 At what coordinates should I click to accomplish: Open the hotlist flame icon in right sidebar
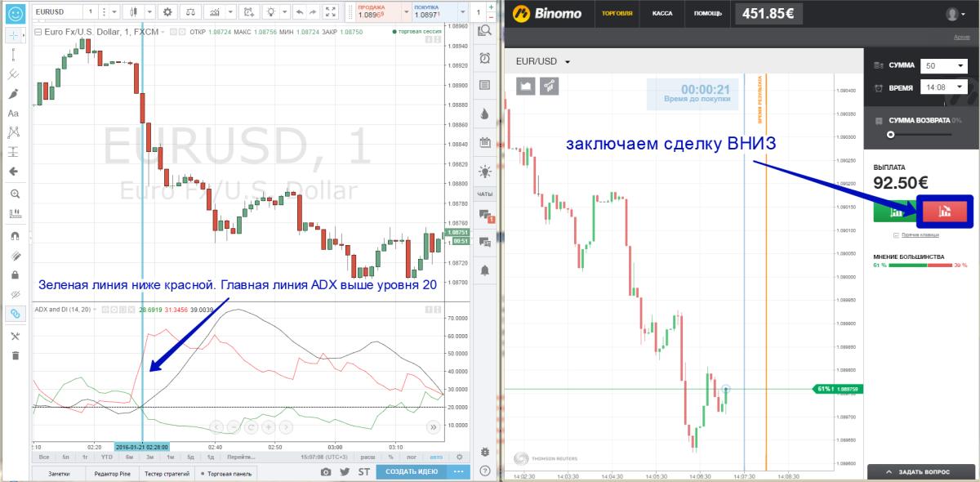pos(485,113)
